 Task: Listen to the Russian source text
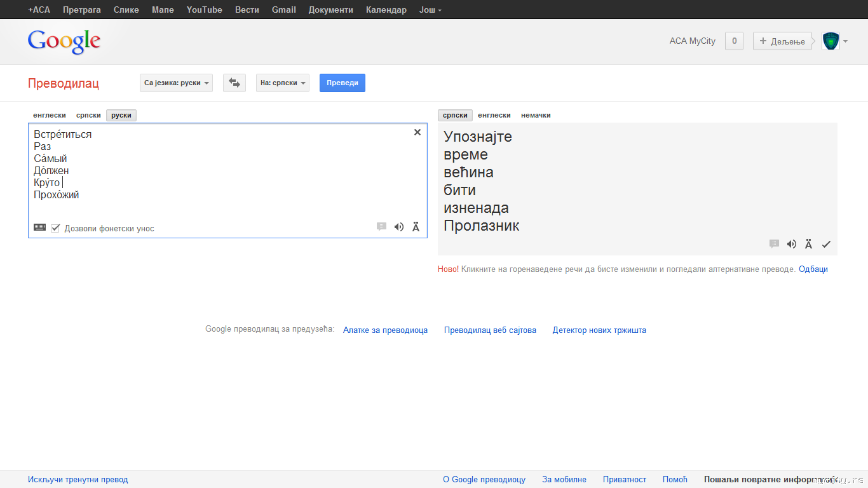point(399,227)
